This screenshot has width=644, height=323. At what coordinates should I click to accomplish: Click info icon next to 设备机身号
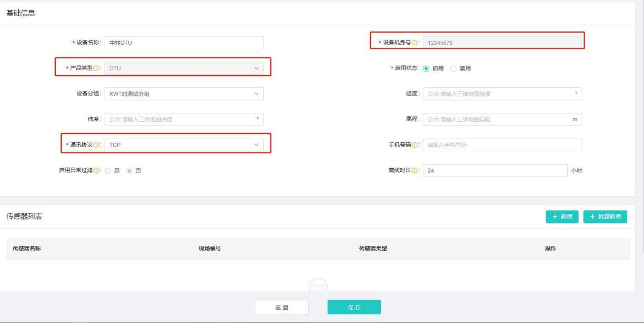click(415, 43)
